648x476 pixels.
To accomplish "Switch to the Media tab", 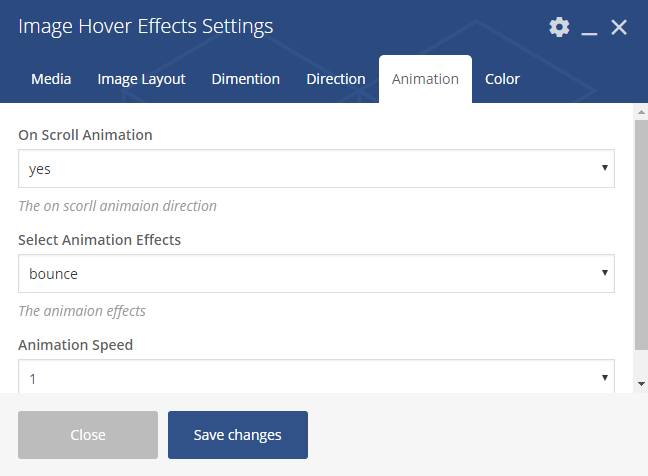I will [x=51, y=79].
